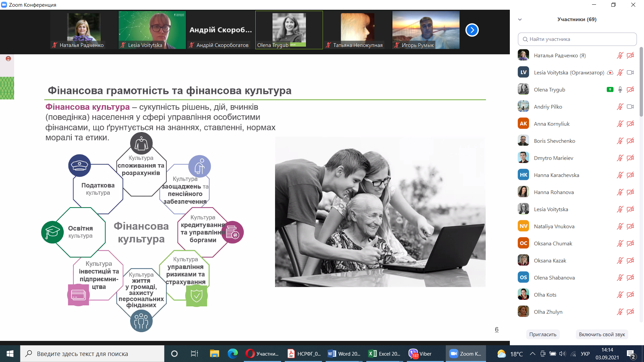Select Olena Trygub video thumbnail
Image resolution: width=644 pixels, height=362 pixels.
tap(289, 30)
